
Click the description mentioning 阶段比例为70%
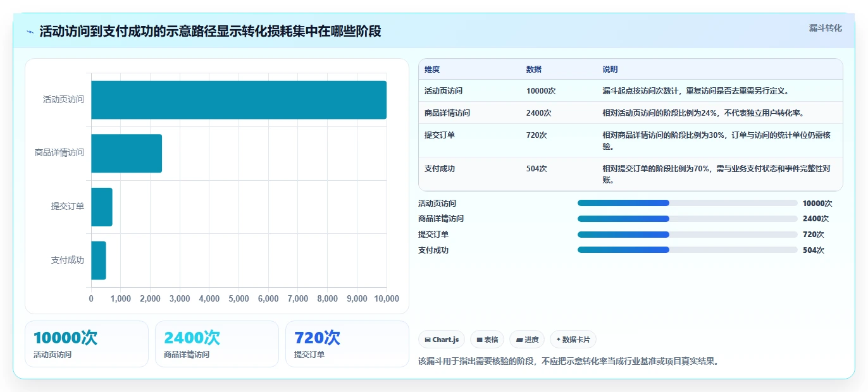pos(716,174)
